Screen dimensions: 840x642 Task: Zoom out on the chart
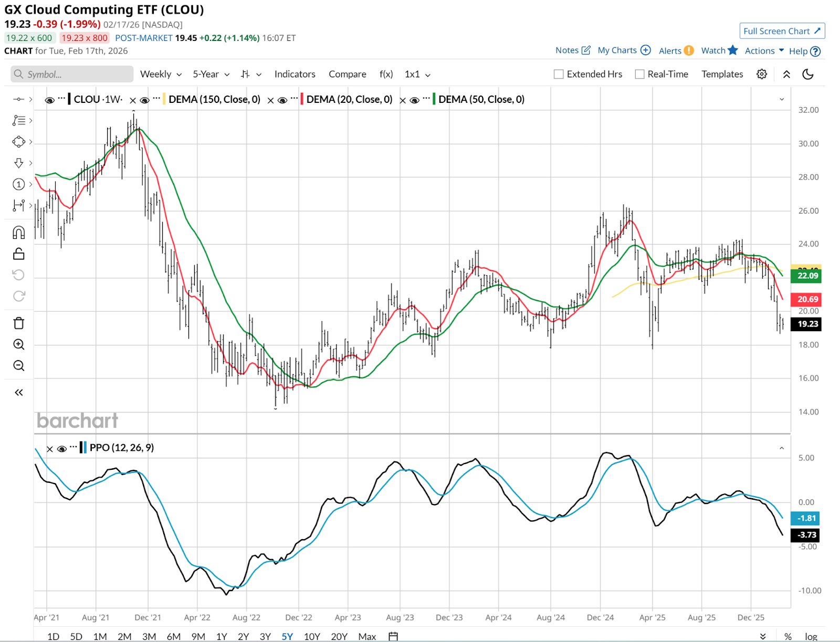18,365
